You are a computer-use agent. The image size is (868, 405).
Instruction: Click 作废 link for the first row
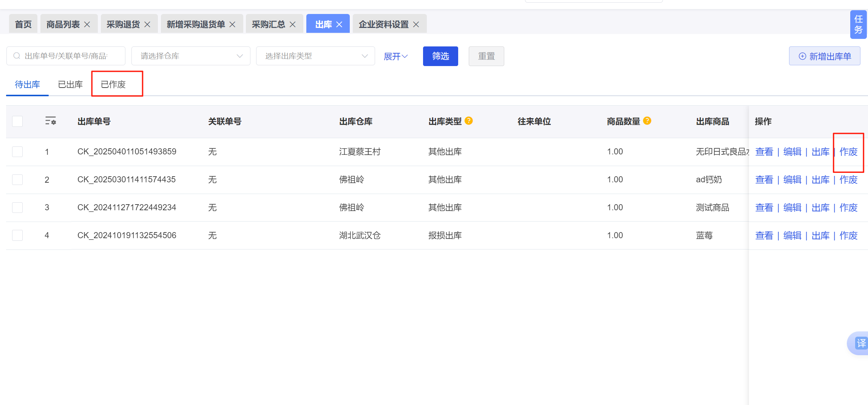pyautogui.click(x=848, y=152)
